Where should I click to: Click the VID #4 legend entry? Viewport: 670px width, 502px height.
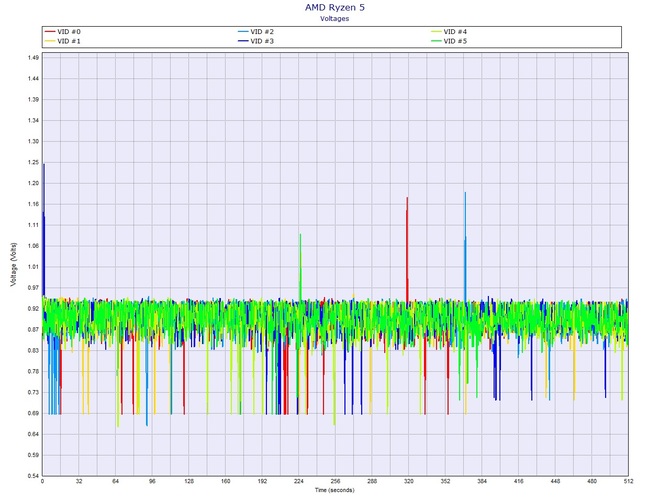449,32
